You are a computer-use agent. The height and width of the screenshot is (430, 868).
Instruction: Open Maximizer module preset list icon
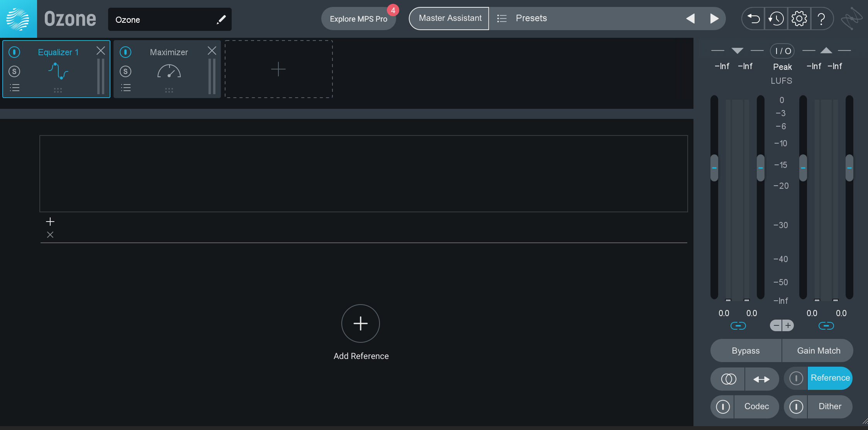tap(126, 88)
